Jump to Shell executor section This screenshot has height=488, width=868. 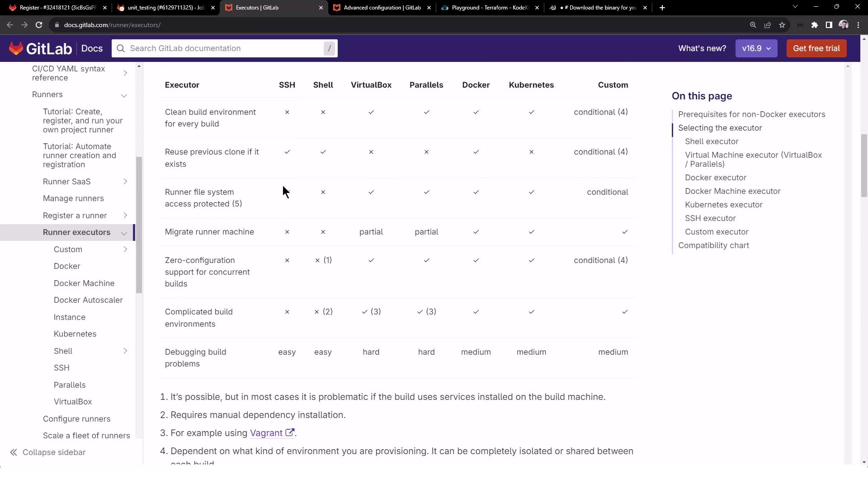pos(712,141)
